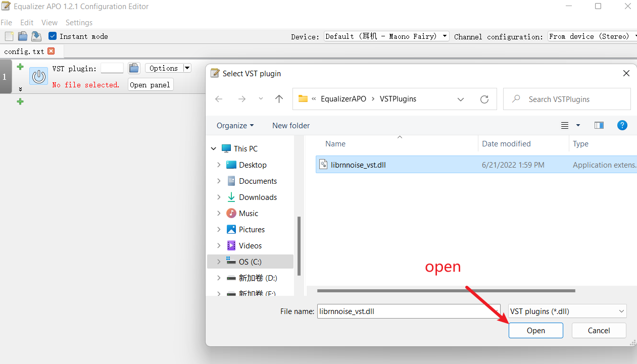Open the Edit menu

point(27,23)
